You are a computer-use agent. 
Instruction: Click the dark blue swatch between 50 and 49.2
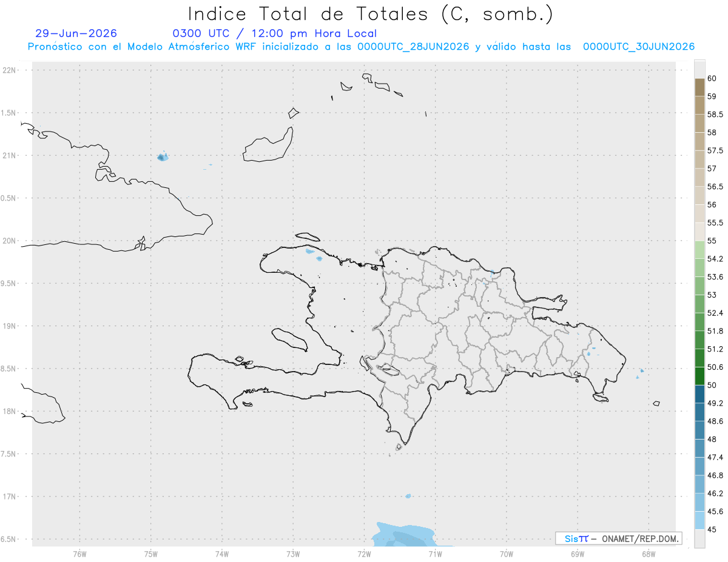699,394
